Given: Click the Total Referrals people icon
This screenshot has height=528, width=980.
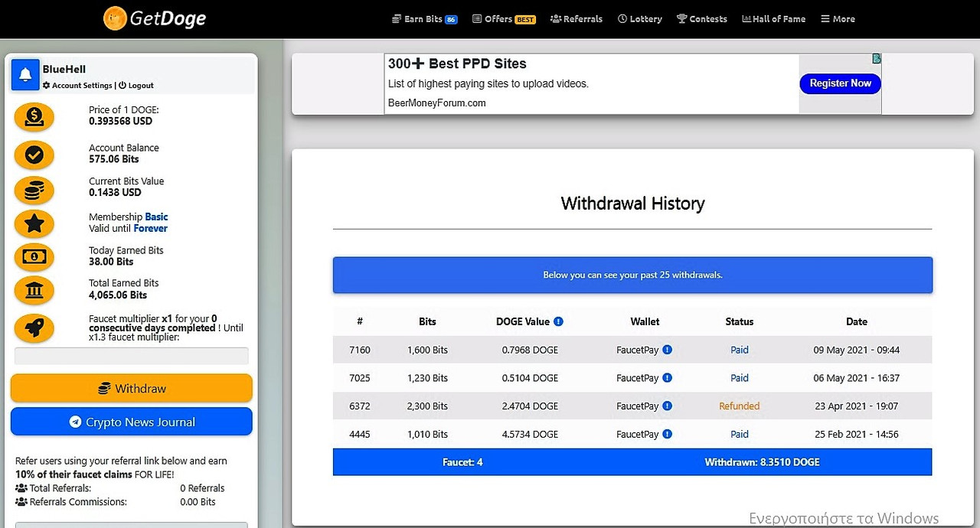Looking at the screenshot, I should pos(21,488).
